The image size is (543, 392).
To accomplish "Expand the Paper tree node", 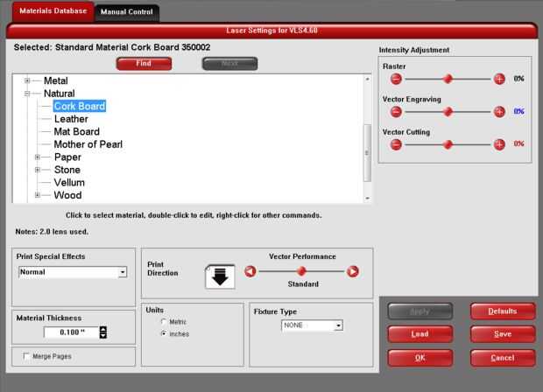I will (x=38, y=157).
